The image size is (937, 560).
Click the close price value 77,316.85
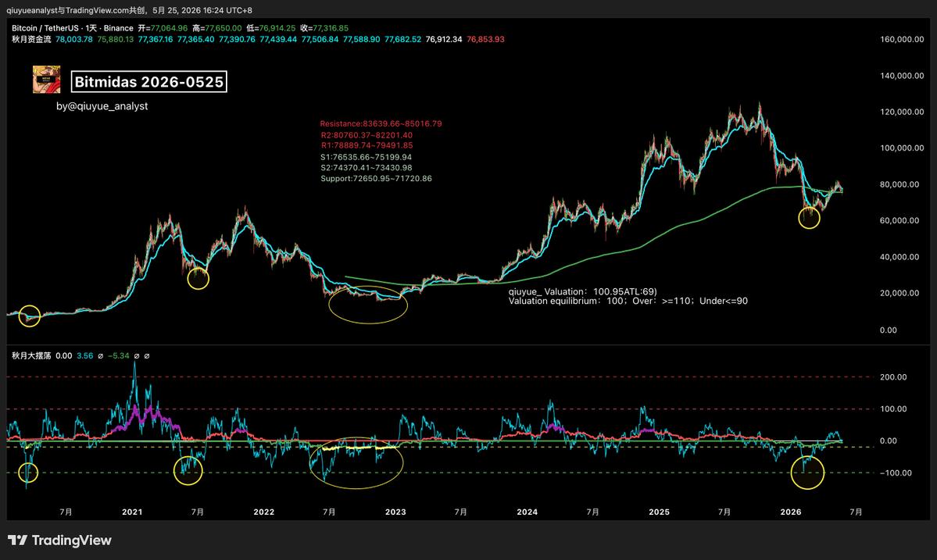point(331,28)
